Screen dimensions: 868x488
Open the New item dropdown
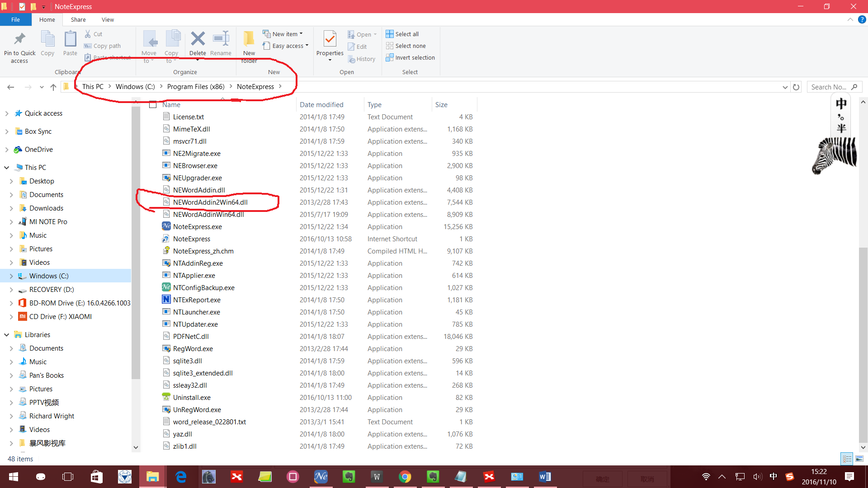[x=283, y=34]
